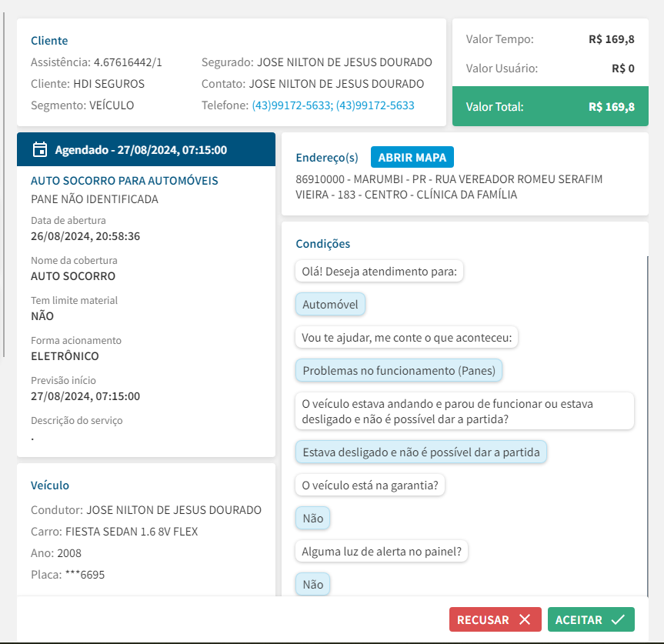Viewport: 664px width, 644px height.
Task: Click 'Problemas no funcionamento (Panes)' answer bubble
Action: [x=399, y=370]
